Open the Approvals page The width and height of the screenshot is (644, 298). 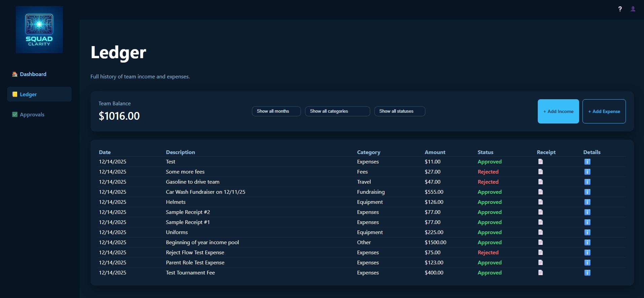coord(32,115)
